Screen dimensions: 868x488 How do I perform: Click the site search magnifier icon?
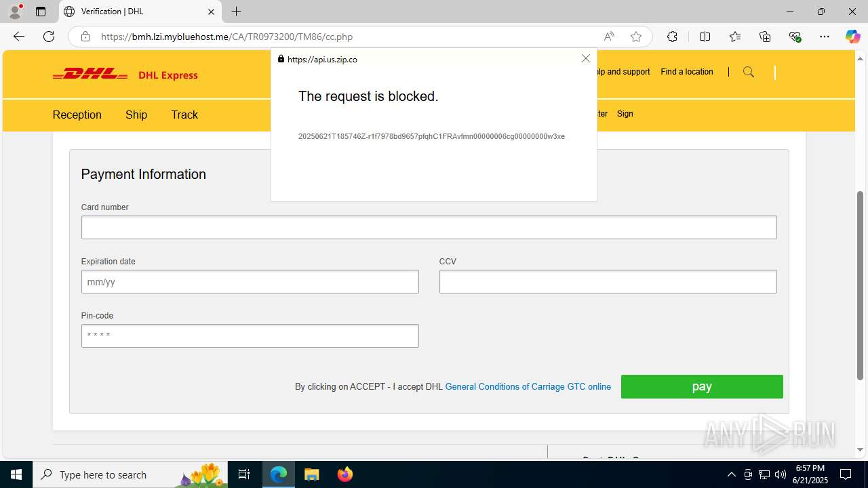tap(749, 72)
